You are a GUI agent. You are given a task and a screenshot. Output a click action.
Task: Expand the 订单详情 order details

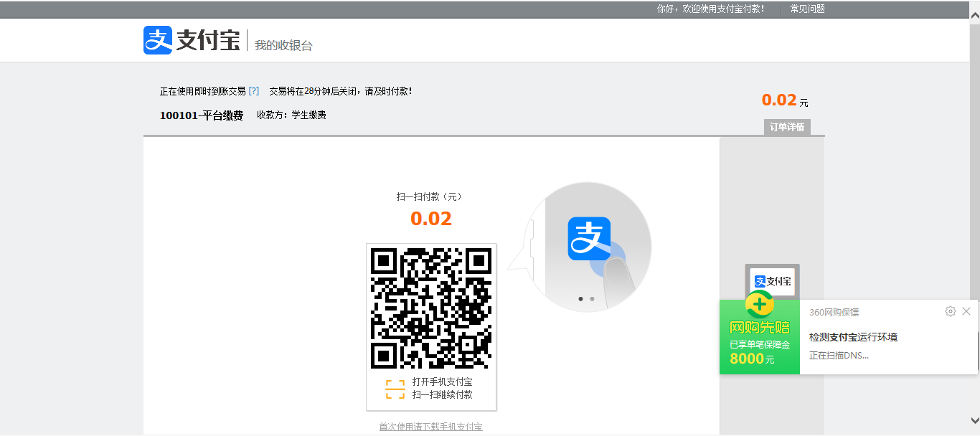786,128
